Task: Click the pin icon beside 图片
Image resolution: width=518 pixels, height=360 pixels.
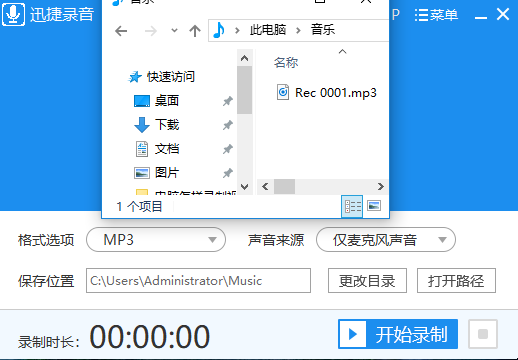Action: click(228, 173)
